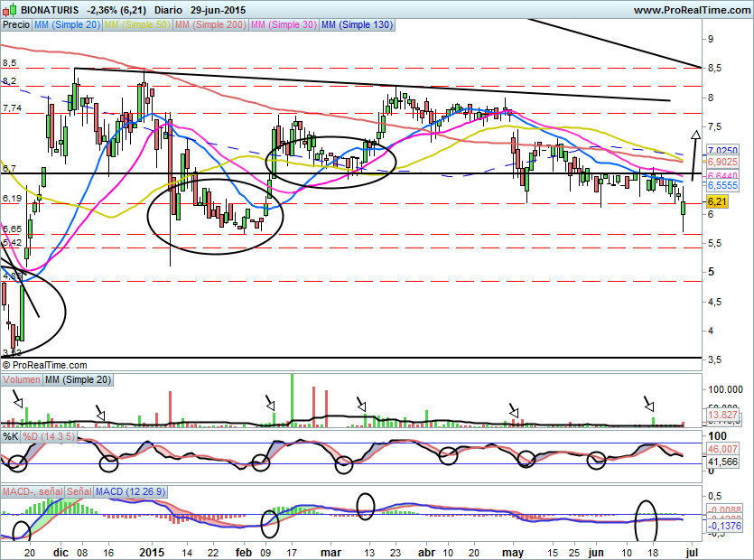
Task: Visit the www.ProRealTime.com link
Action: (691, 9)
